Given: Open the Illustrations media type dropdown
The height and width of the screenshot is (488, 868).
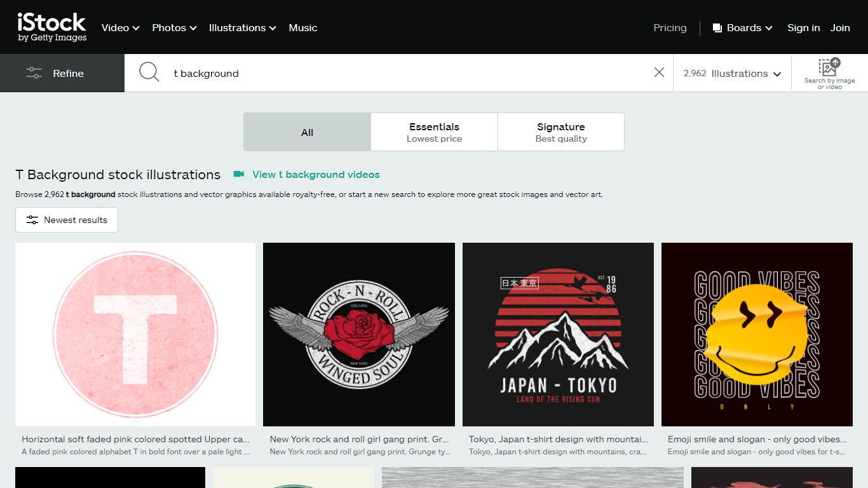Looking at the screenshot, I should [x=732, y=73].
